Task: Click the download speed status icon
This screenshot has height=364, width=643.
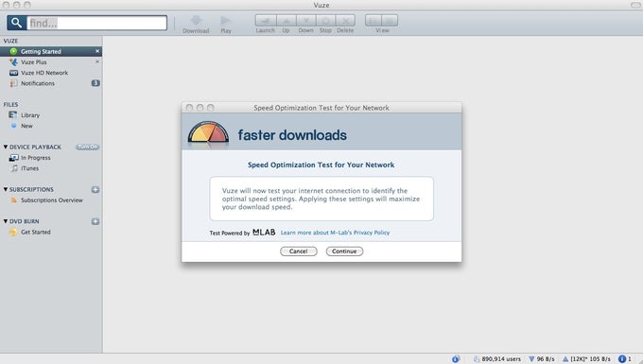Action: click(x=531, y=359)
